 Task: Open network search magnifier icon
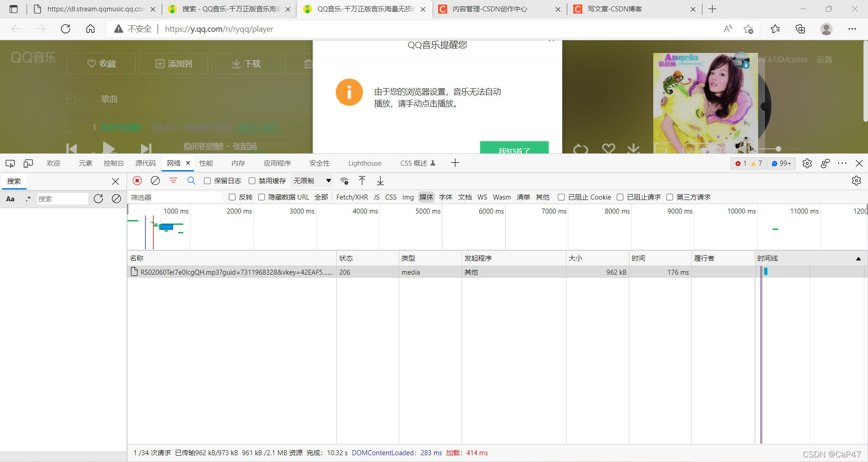(x=191, y=181)
